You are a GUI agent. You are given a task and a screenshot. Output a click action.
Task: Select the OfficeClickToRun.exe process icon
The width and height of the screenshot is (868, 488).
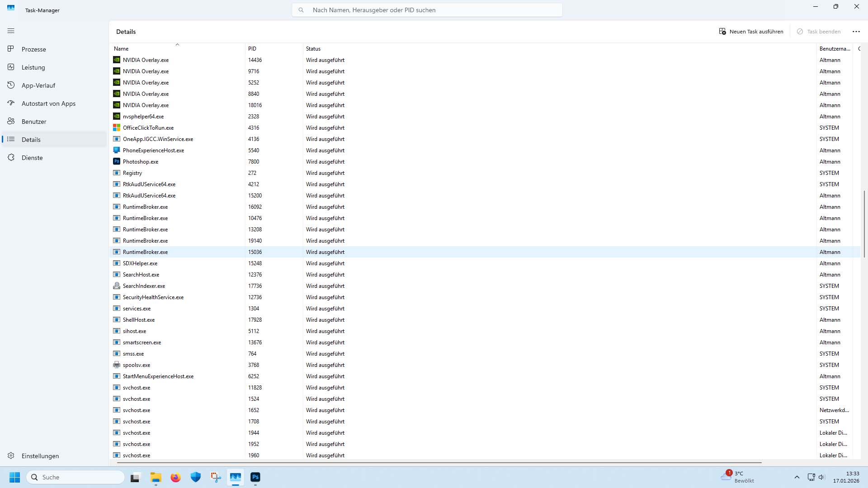click(117, 128)
